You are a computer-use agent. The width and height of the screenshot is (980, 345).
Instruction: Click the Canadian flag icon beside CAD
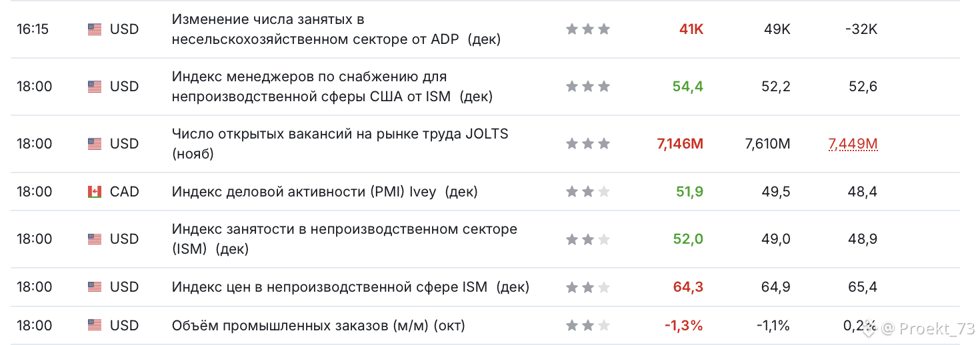[x=94, y=192]
